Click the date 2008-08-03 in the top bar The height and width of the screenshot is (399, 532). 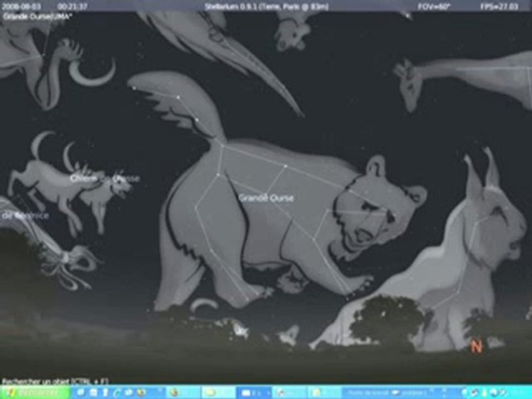tap(22, 7)
